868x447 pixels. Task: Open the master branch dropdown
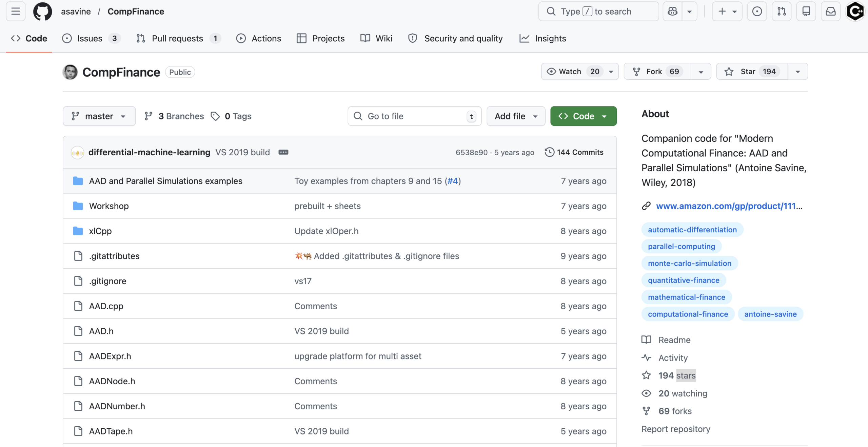coord(99,116)
